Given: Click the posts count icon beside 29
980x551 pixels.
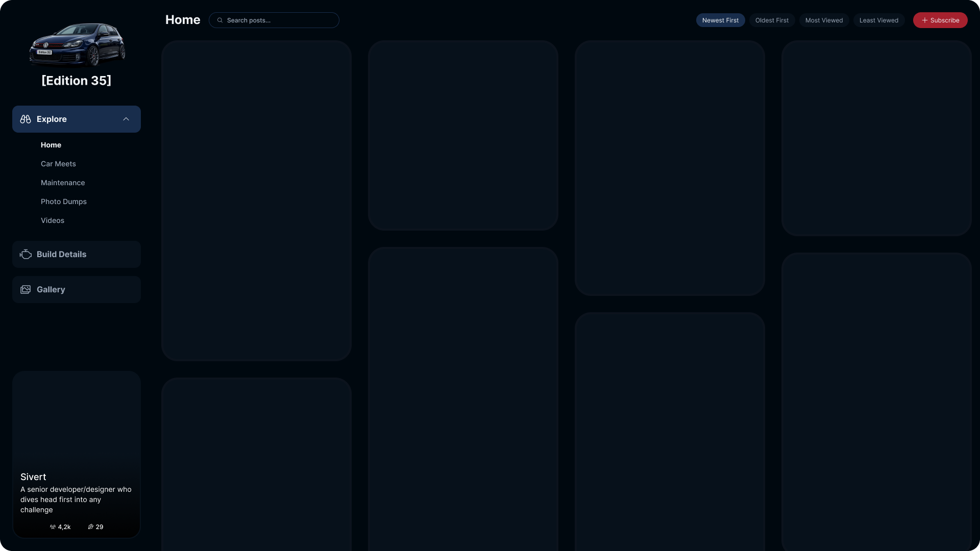Looking at the screenshot, I should [91, 527].
